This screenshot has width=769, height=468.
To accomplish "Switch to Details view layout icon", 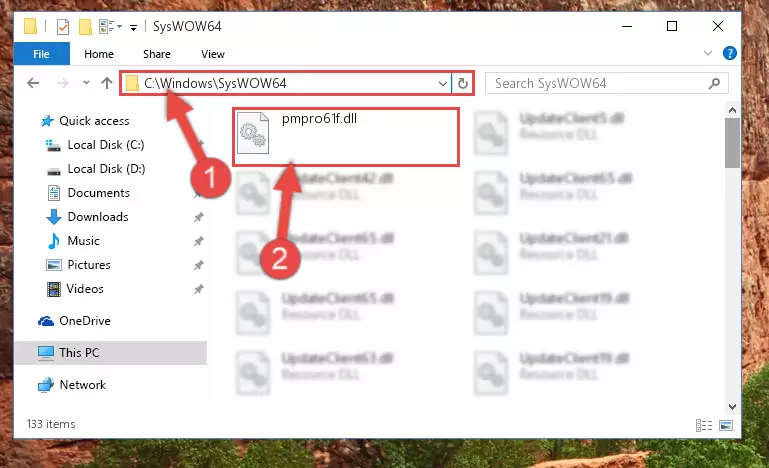I will pyautogui.click(x=704, y=425).
